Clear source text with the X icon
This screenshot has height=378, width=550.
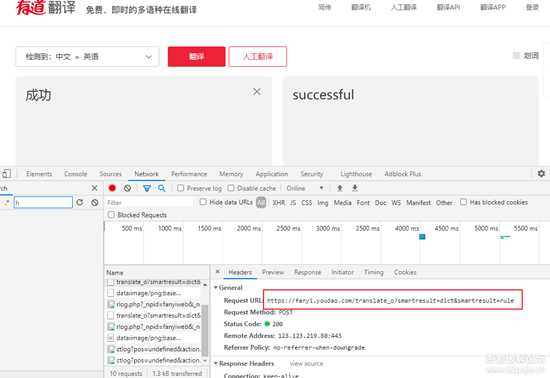tap(257, 92)
